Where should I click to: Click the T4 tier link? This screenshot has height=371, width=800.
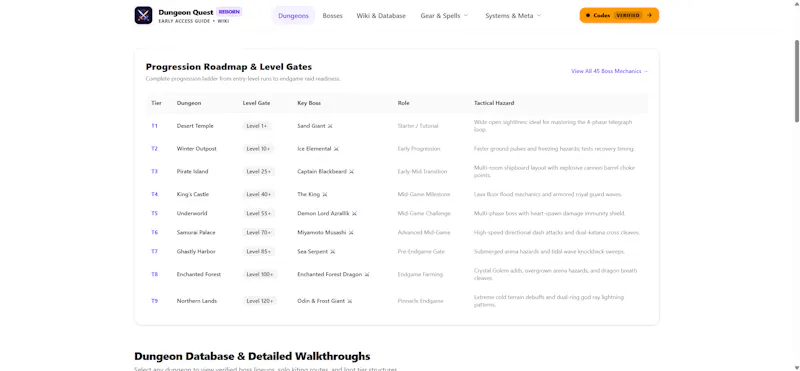point(154,194)
